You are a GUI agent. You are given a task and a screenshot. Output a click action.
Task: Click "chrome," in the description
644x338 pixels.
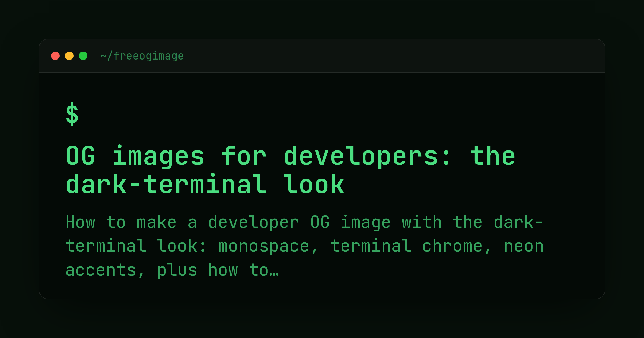pyautogui.click(x=457, y=246)
